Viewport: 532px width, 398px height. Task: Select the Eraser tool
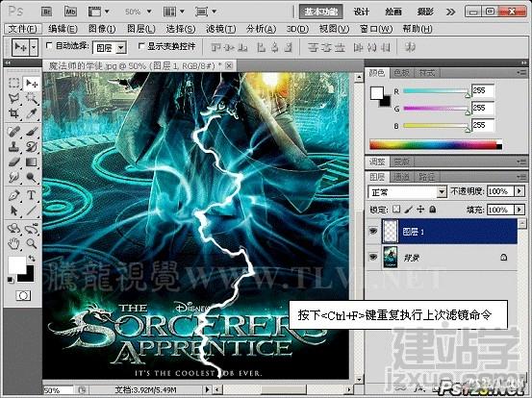[13, 162]
